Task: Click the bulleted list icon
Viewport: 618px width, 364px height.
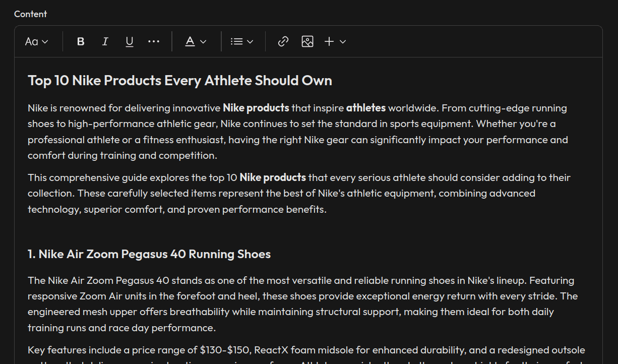Action: [x=236, y=41]
